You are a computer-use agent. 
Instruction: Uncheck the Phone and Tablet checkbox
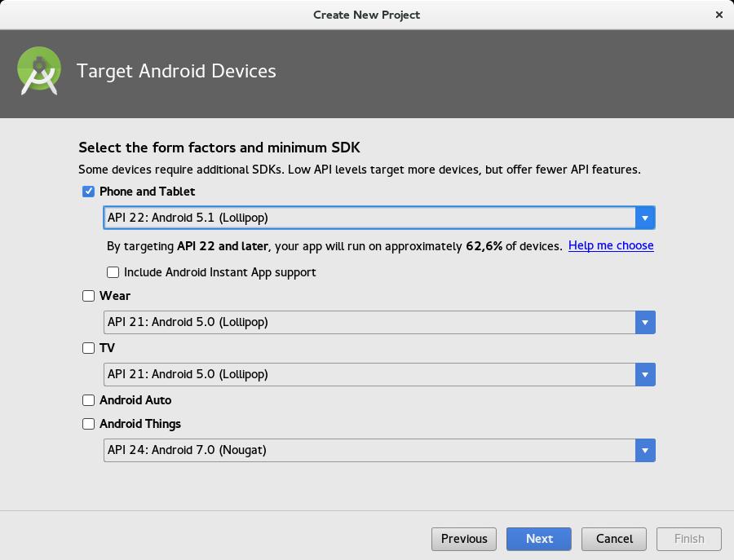pyautogui.click(x=88, y=192)
